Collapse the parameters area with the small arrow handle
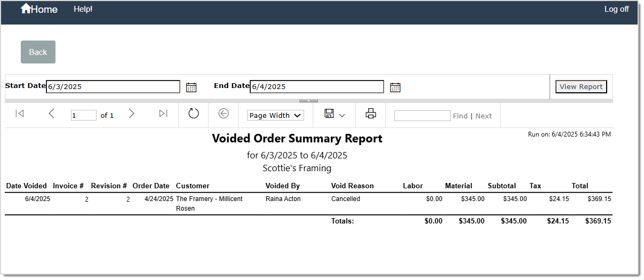The height and width of the screenshot is (280, 644). click(x=308, y=100)
